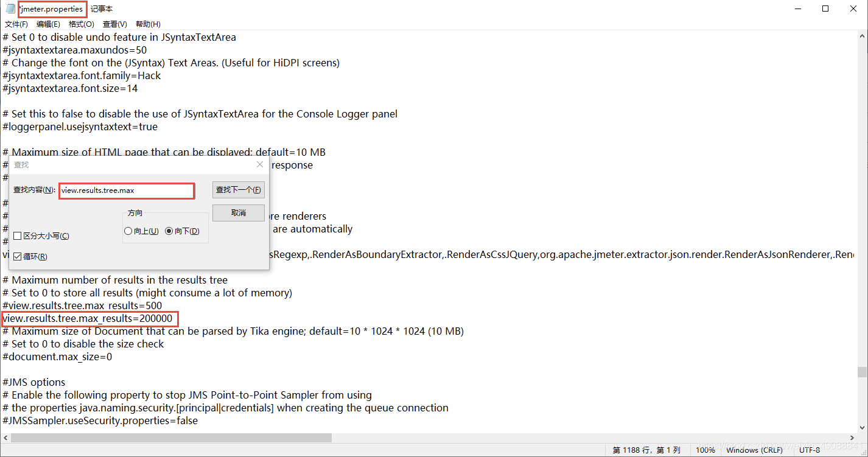868x457 pixels.
Task: Click the 查找内容 search input field
Action: point(127,190)
